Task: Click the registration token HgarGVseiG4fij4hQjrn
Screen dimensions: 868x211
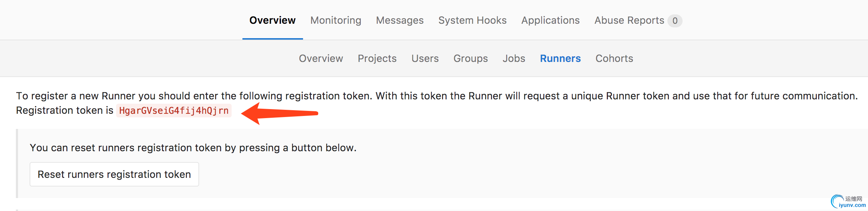Action: [174, 111]
